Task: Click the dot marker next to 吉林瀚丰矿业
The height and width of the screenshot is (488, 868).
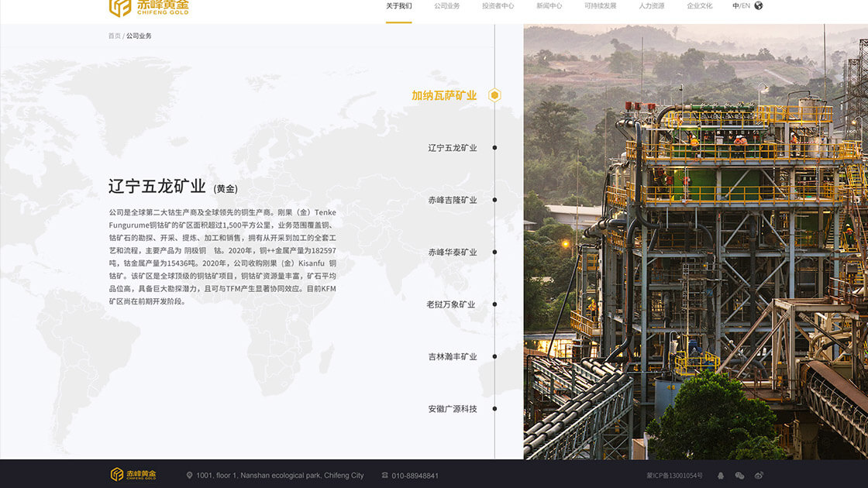Action: (x=494, y=356)
